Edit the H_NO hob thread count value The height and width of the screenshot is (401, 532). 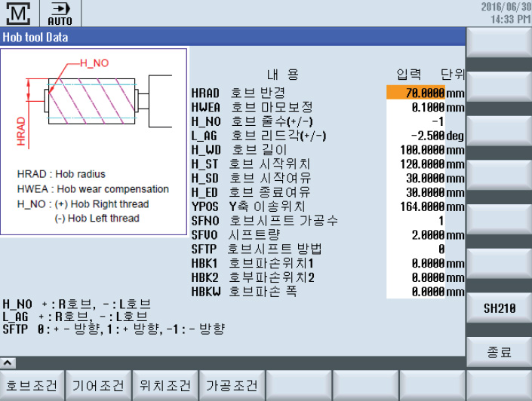416,121
